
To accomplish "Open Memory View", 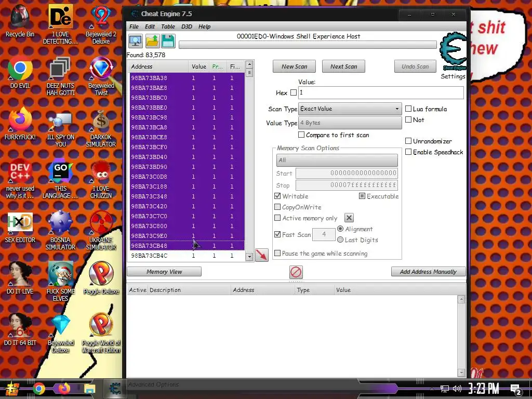I will (164, 272).
